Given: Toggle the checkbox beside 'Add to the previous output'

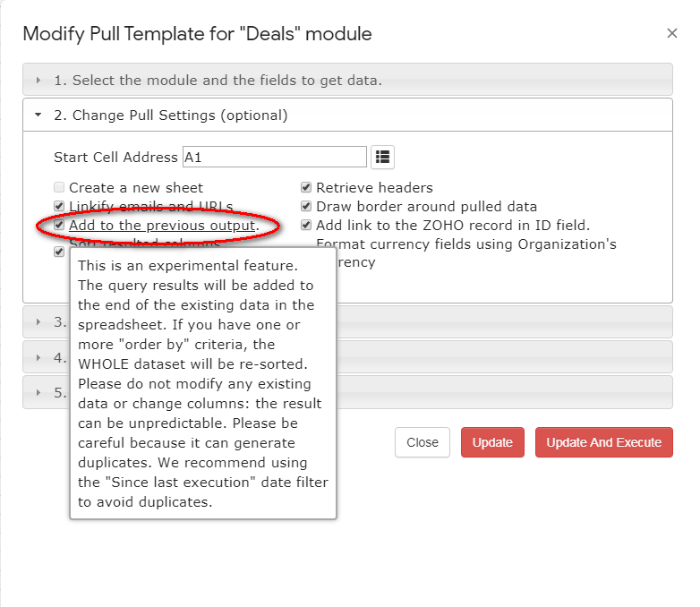Looking at the screenshot, I should tap(59, 226).
